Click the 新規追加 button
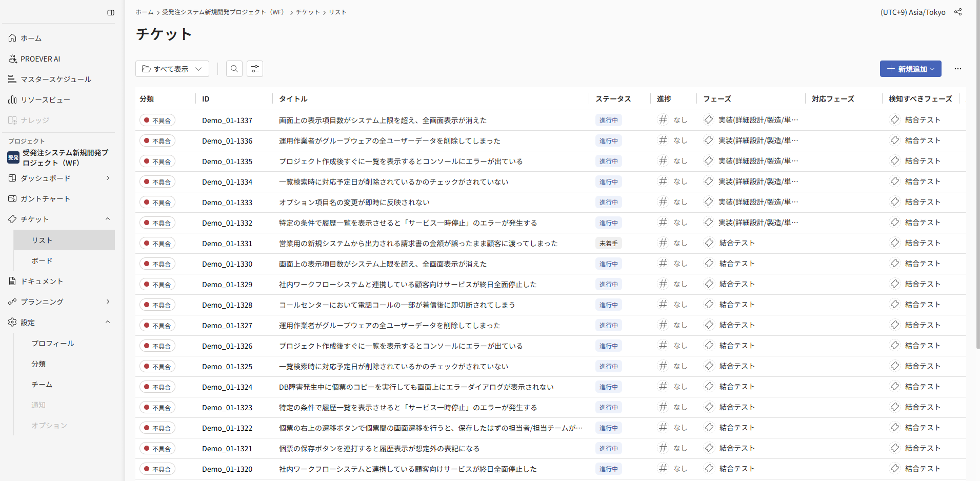980x481 pixels. (x=910, y=69)
